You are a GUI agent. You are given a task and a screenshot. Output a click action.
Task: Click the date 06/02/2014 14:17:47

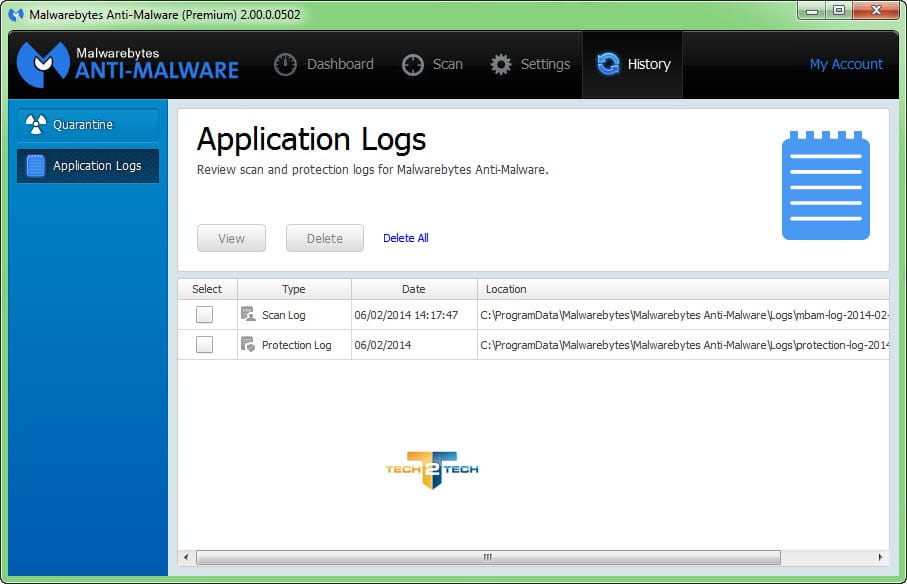pyautogui.click(x=406, y=315)
